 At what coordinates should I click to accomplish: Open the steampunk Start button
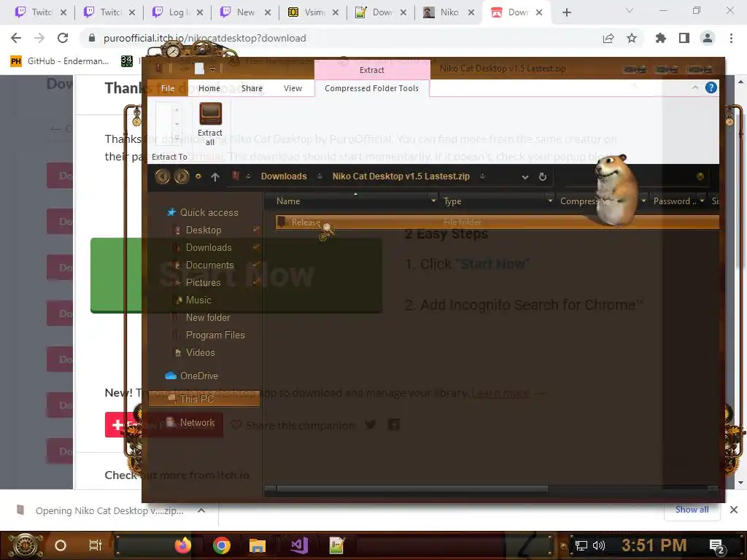click(26, 545)
